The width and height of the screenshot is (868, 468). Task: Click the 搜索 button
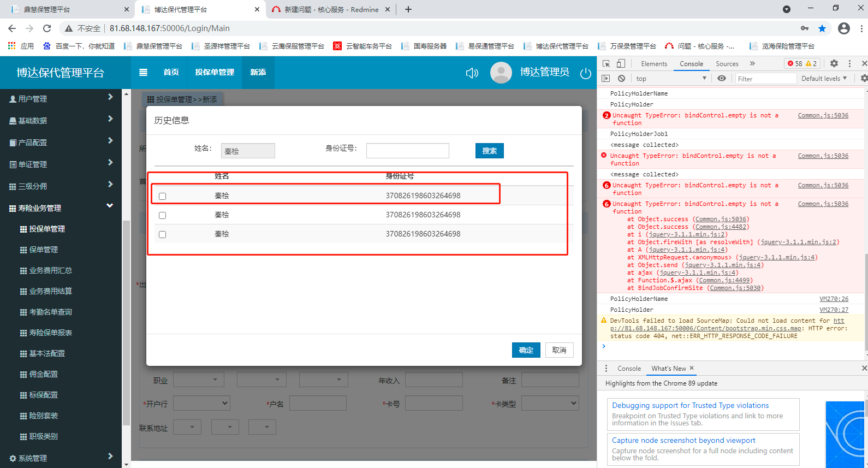490,151
